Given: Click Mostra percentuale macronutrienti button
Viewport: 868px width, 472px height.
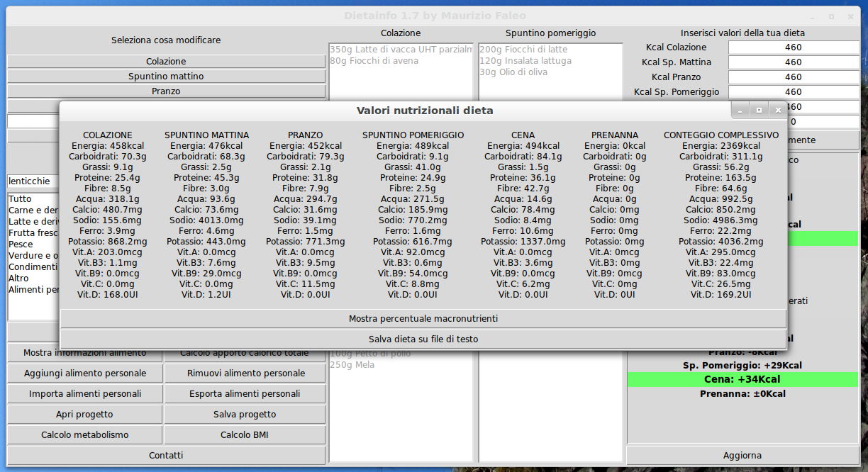Looking at the screenshot, I should pyautogui.click(x=423, y=319).
